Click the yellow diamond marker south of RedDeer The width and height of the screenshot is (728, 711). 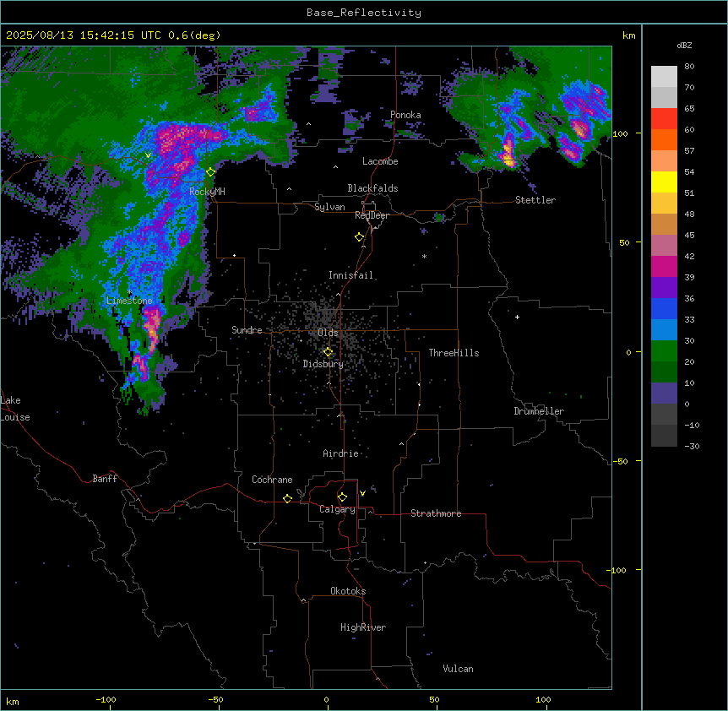click(359, 237)
